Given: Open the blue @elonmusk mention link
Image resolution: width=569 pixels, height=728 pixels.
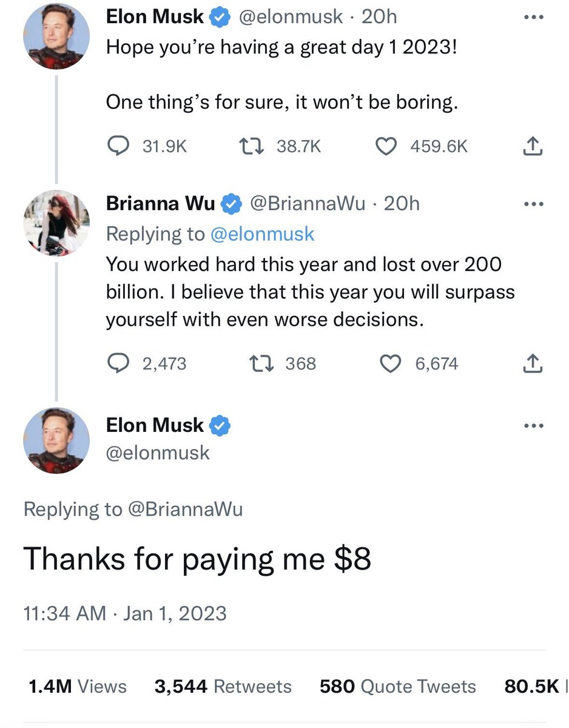Looking at the screenshot, I should (x=262, y=234).
